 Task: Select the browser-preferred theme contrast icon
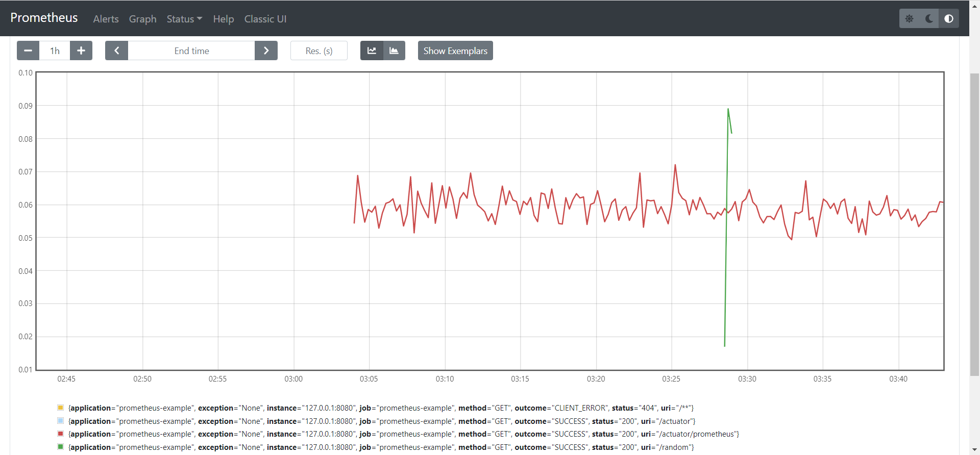click(949, 18)
